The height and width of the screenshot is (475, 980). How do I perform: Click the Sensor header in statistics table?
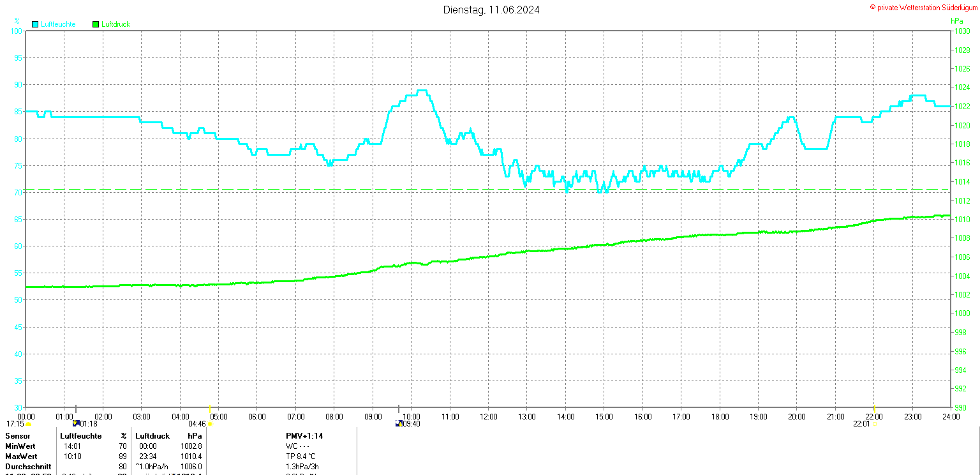coord(17,435)
